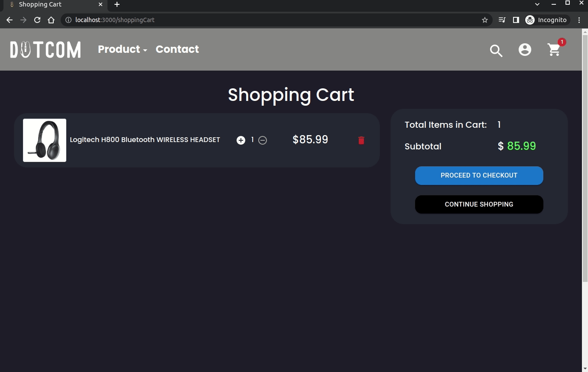Open the user account profile icon
Screen dimensions: 588x372
525,50
